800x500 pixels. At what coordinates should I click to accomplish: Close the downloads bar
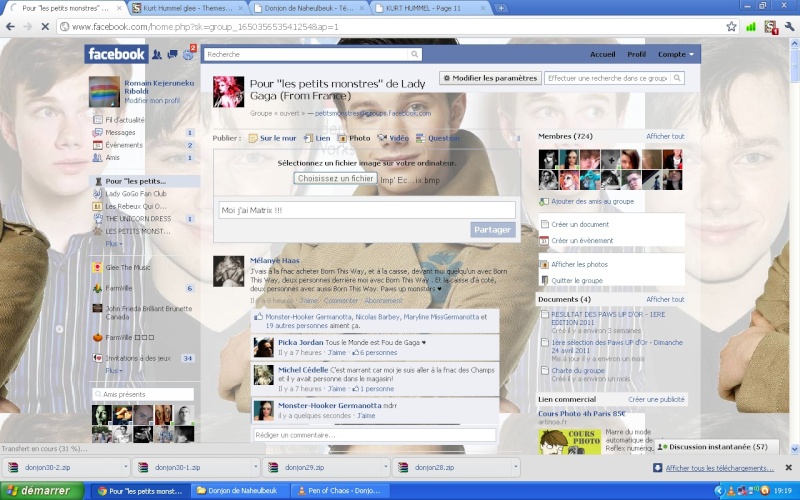[x=789, y=467]
